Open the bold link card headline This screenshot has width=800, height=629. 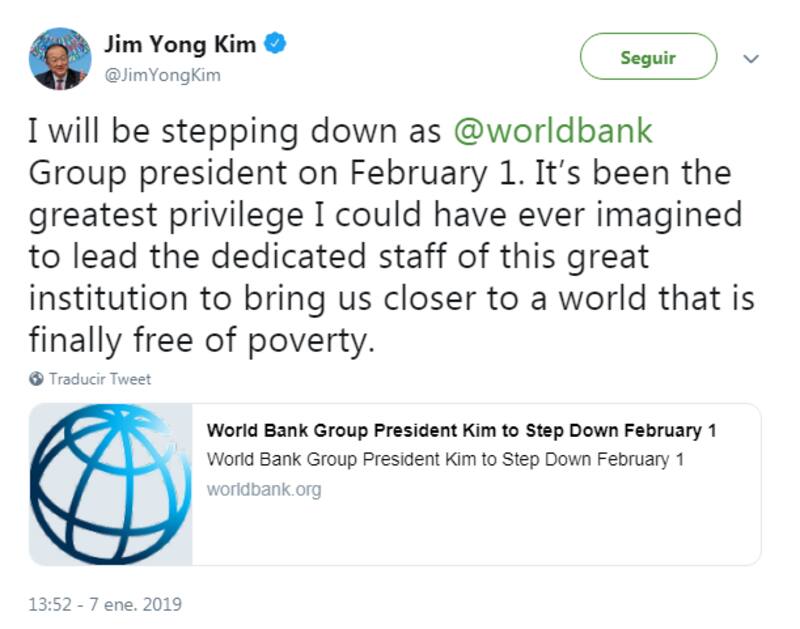[x=461, y=431]
